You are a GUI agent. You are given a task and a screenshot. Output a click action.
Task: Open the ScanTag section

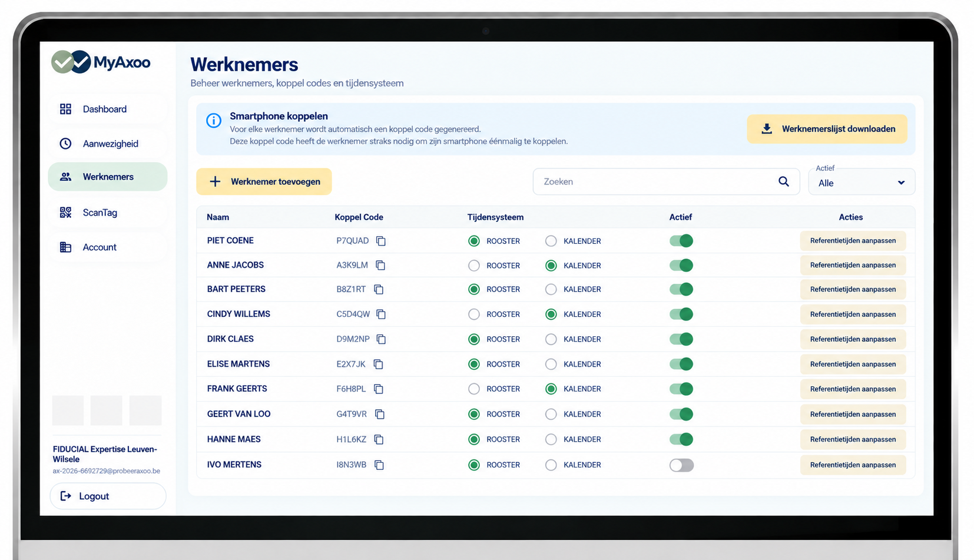point(108,213)
